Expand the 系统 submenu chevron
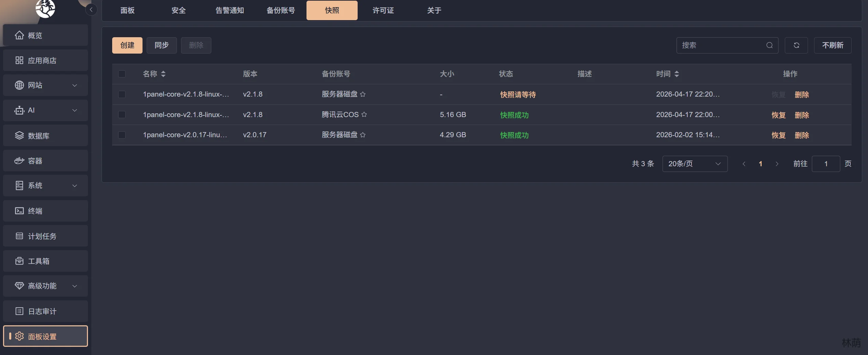Screen dimensions: 868x355 [75, 186]
